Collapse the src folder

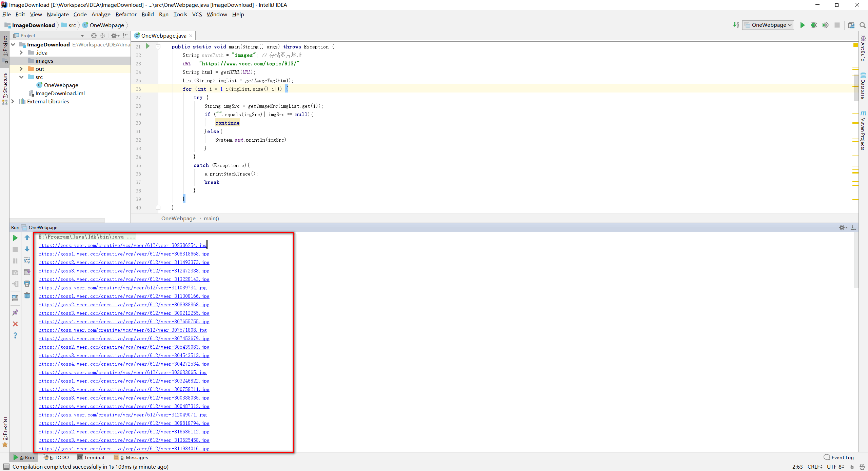click(x=21, y=77)
